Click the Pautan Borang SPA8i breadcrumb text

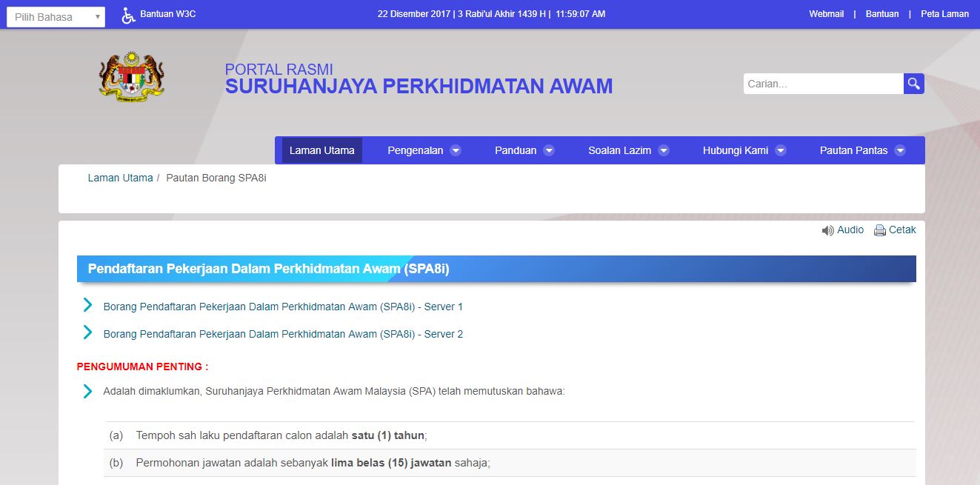(216, 178)
